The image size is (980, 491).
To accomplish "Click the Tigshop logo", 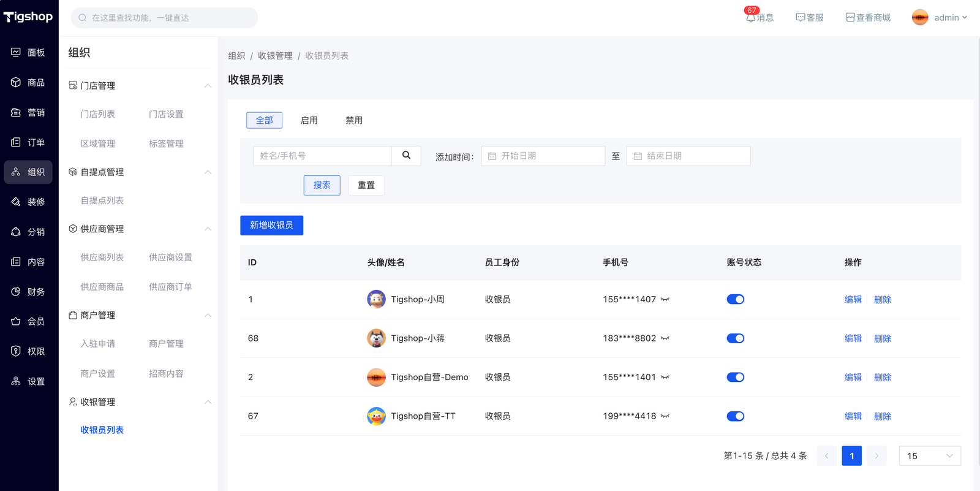I will pos(29,17).
